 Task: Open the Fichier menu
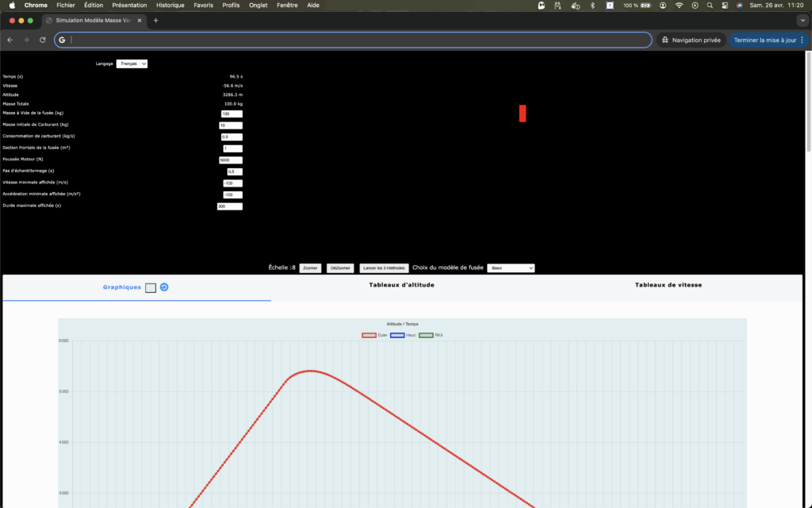coord(66,6)
